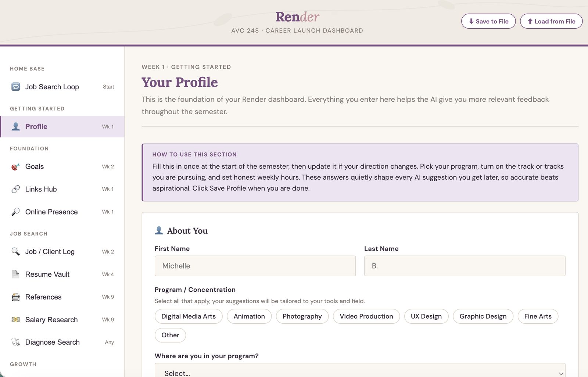Click the Profile person icon in sidebar
Screen dimensions: 588x377
pyautogui.click(x=15, y=126)
